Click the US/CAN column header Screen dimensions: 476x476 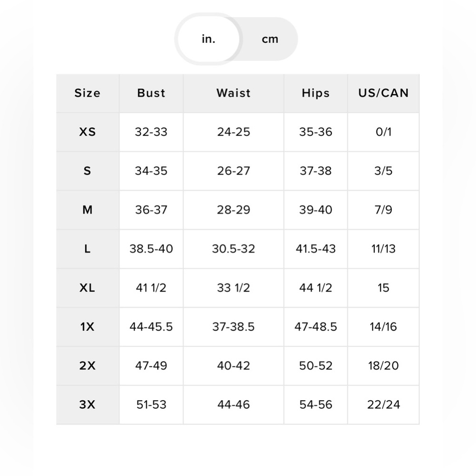click(383, 93)
